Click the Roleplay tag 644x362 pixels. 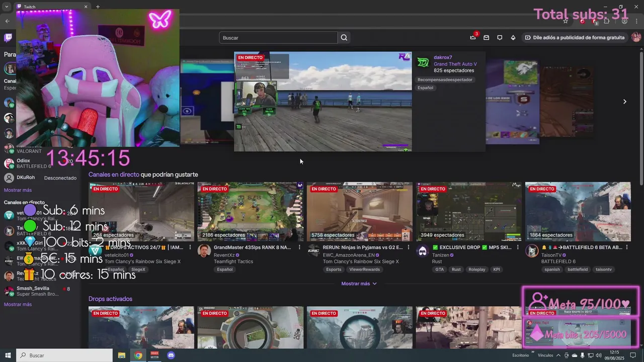click(477, 269)
